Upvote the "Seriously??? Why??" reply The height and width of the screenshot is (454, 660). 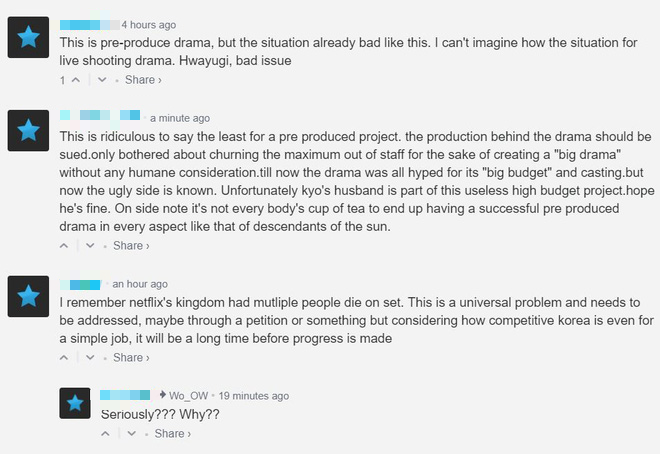pyautogui.click(x=106, y=433)
